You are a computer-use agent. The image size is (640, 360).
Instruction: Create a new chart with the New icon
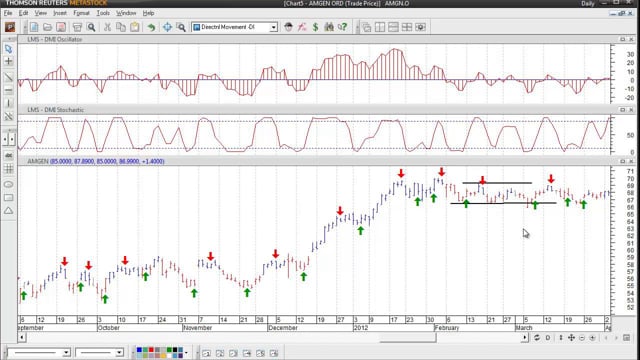coord(34,27)
